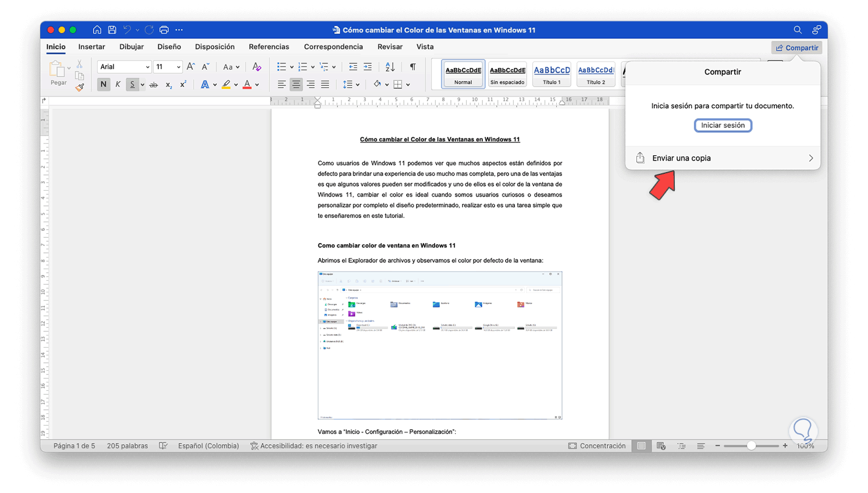Image resolution: width=868 pixels, height=493 pixels.
Task: Apply the Título 1 style
Action: pos(552,74)
